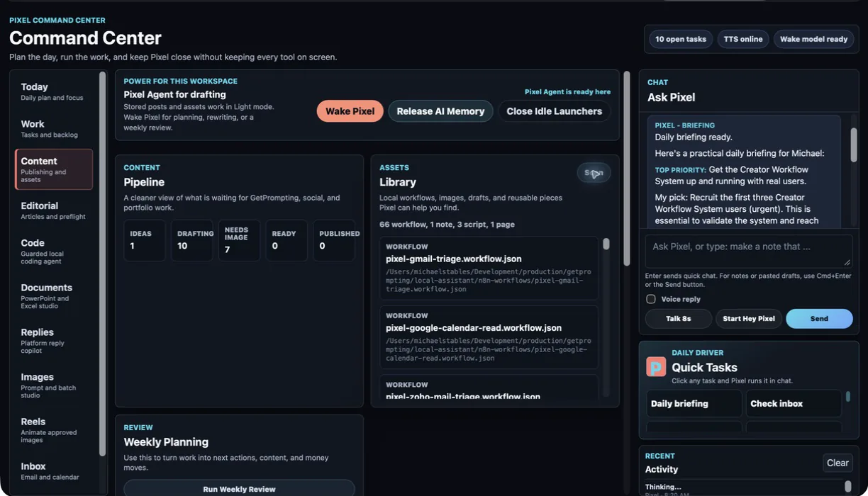Click the Pixel P logo in Quick Tasks
This screenshot has height=496, width=868.
[656, 366]
